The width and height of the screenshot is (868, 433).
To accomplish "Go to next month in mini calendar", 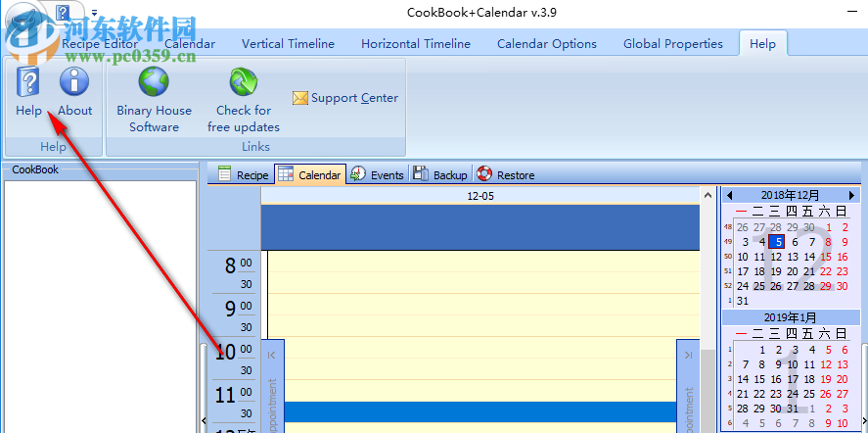I will [x=852, y=195].
